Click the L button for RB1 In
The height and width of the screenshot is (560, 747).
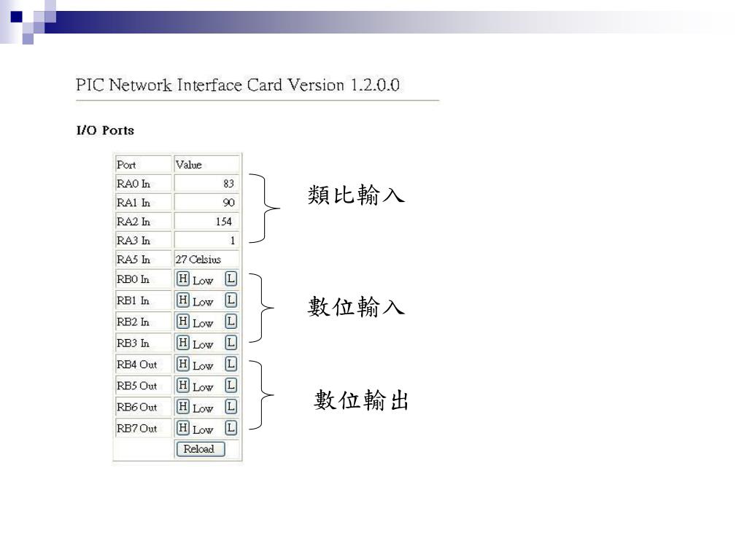click(231, 300)
